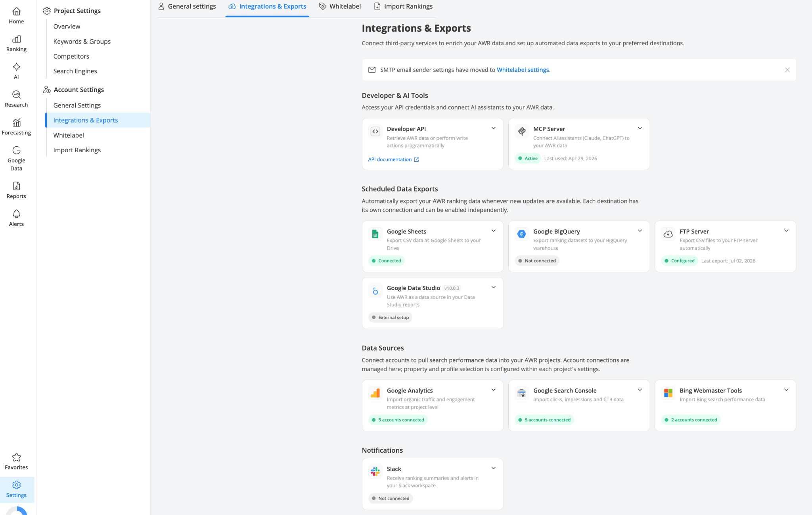Switch to the Whitelabel tab
The height and width of the screenshot is (515, 812).
click(340, 6)
